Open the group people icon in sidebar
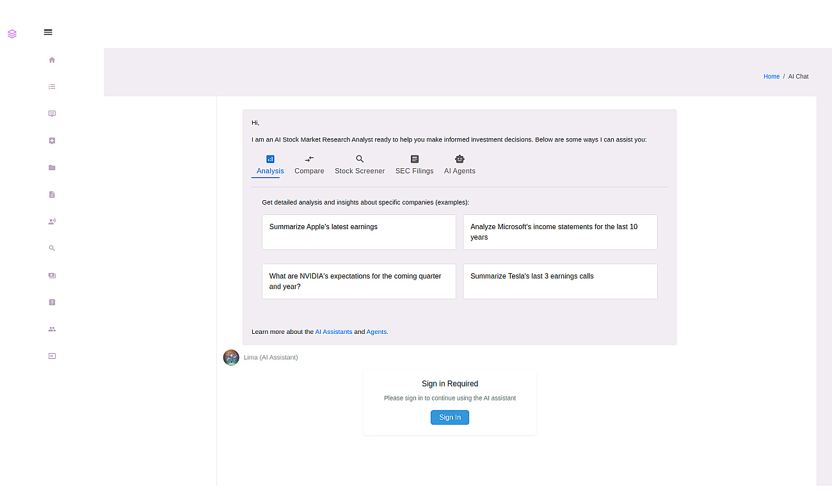This screenshot has height=504, width=832. 52,329
